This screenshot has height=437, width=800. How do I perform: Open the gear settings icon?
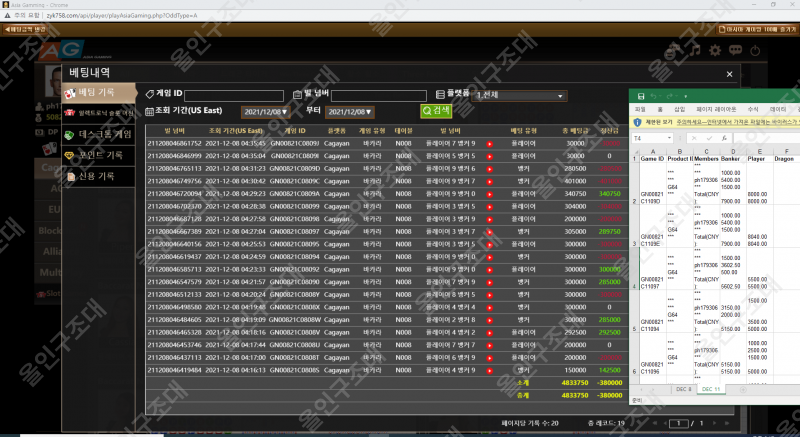[x=715, y=50]
